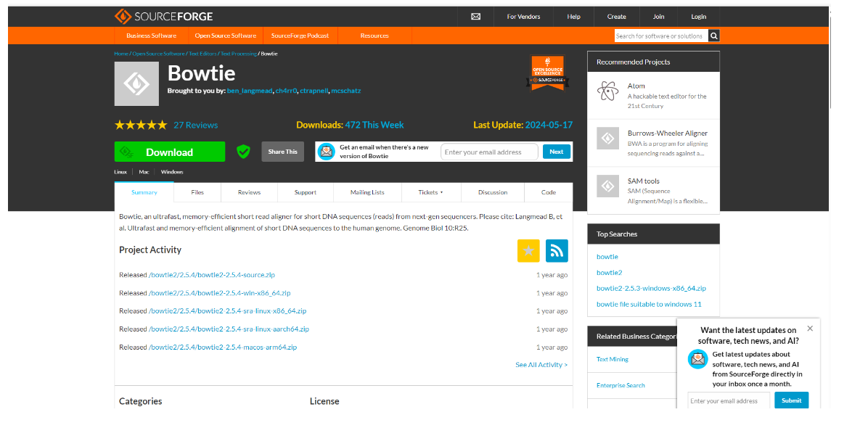The height and width of the screenshot is (428, 868).
Task: Open Open Source Software menu
Action: [225, 36]
